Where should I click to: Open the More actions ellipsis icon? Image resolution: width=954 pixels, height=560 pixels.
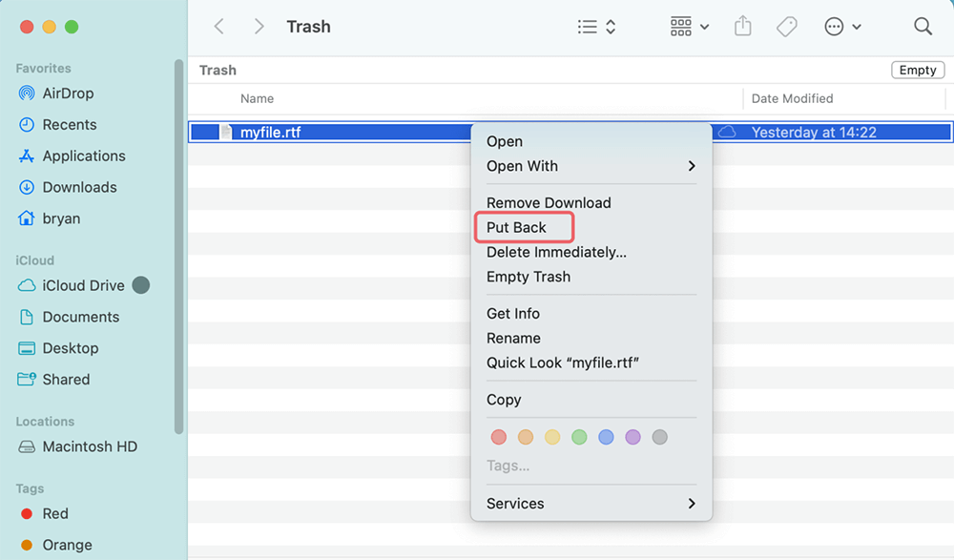(x=833, y=26)
